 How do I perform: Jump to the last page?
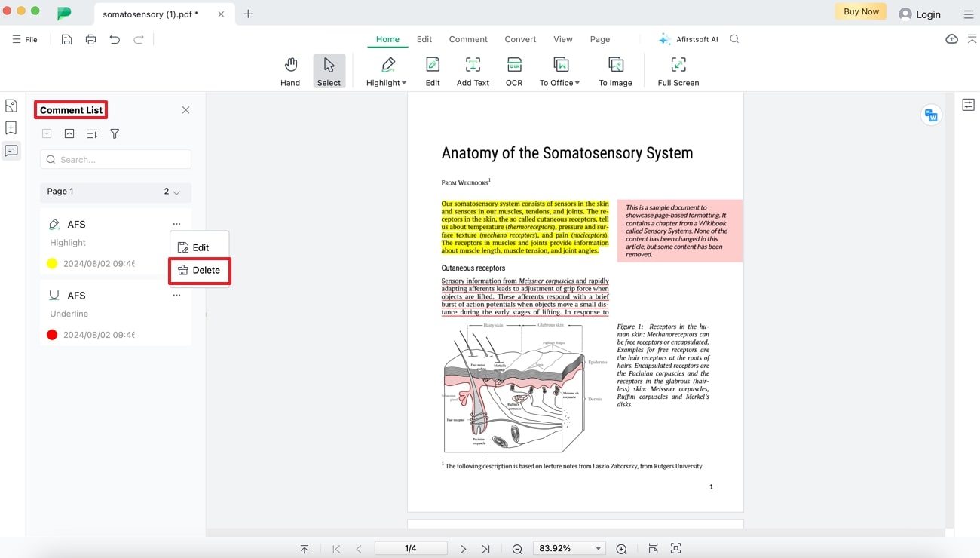click(485, 549)
